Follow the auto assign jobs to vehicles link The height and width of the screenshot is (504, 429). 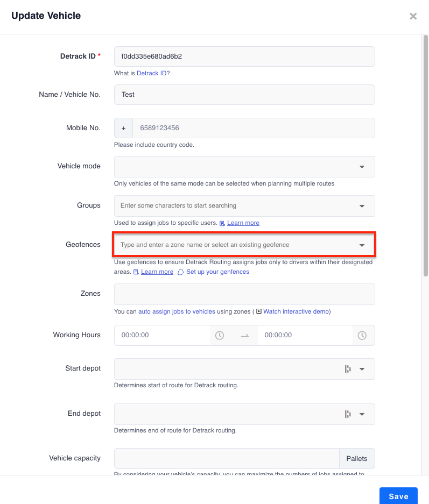[x=177, y=311]
